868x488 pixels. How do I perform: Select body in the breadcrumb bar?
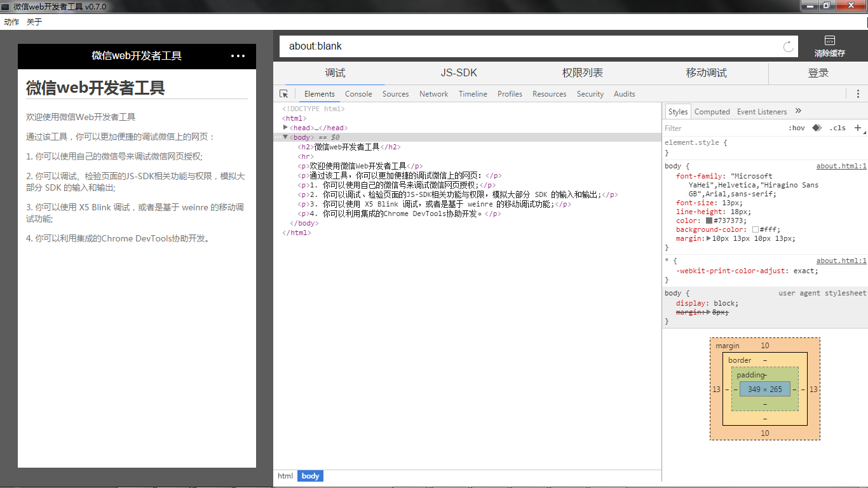click(x=310, y=476)
